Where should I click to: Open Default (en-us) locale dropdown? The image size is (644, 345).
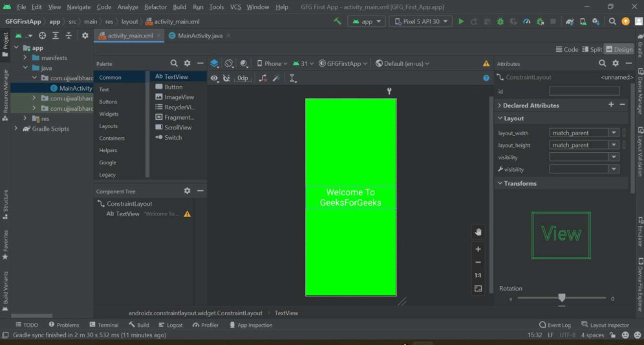pos(402,63)
